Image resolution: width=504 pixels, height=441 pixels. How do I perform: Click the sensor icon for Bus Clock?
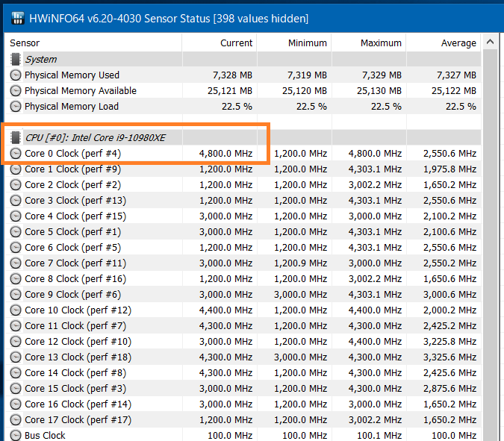pyautogui.click(x=16, y=435)
